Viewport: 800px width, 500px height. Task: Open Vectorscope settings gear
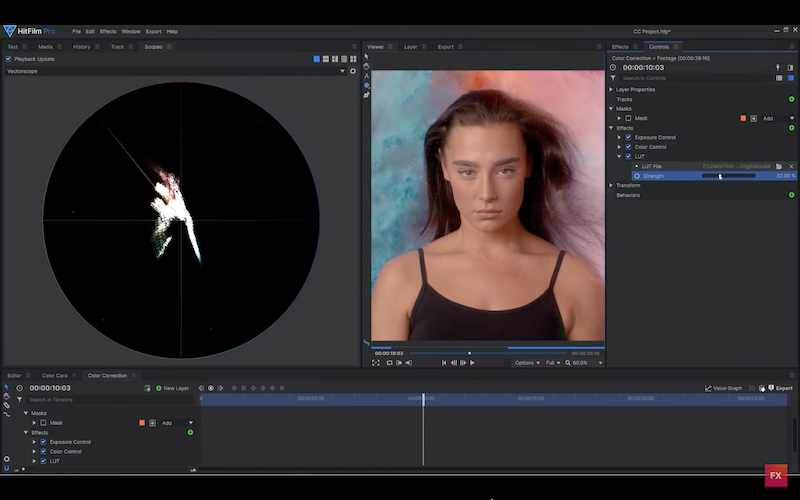pos(353,71)
